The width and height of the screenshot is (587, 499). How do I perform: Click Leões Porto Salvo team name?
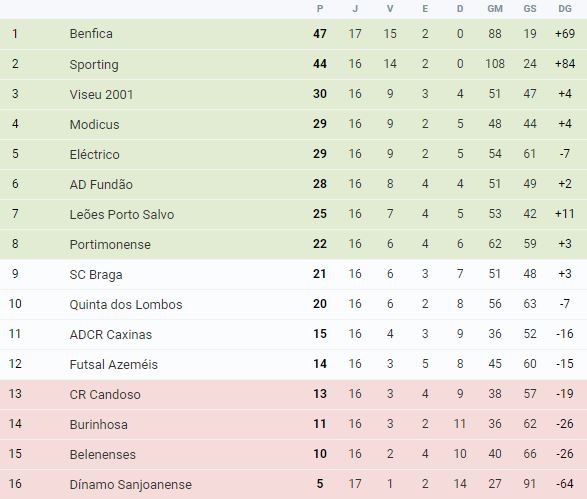(122, 214)
